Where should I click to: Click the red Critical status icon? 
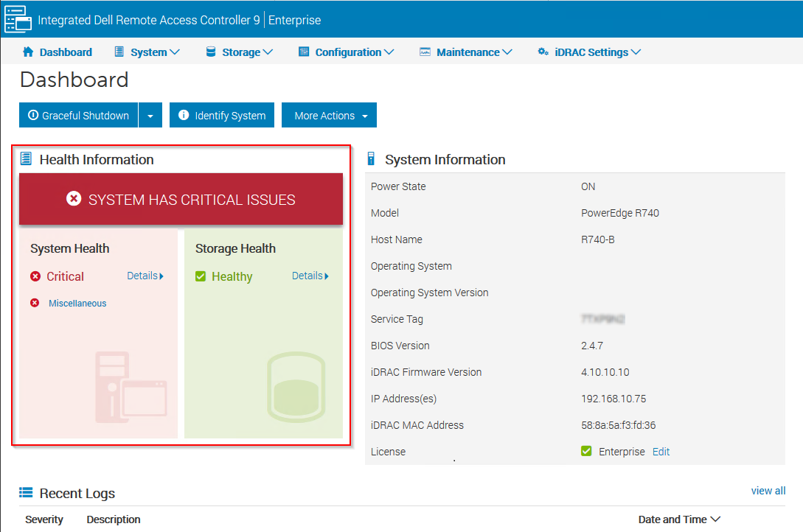35,276
